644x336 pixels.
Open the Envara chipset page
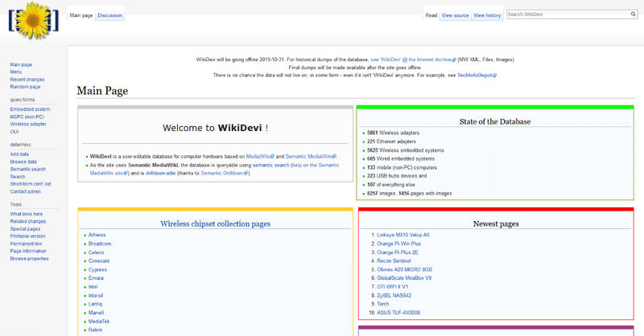click(x=96, y=278)
